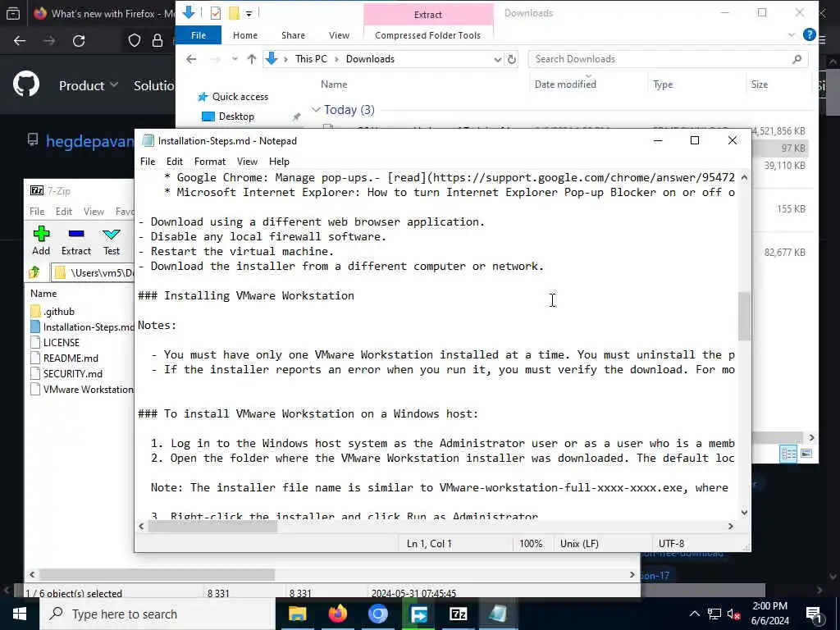
Task: Select README.md in 7-Zip list
Action: [x=71, y=358]
